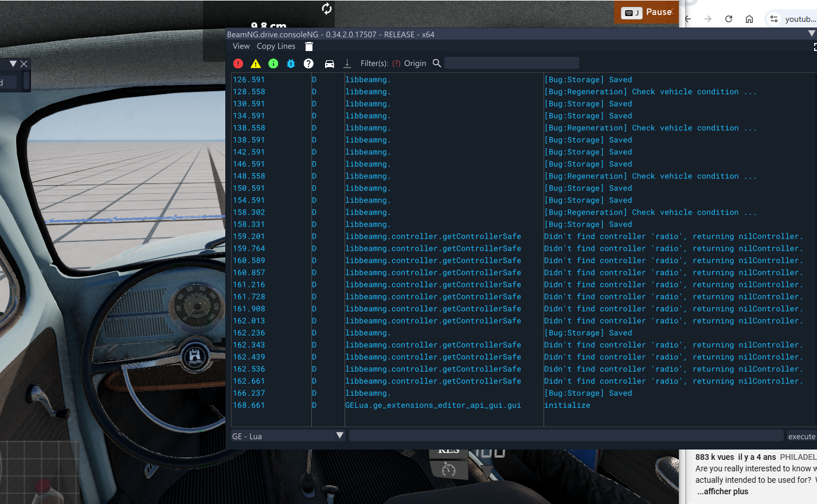This screenshot has width=817, height=504.
Task: Select the log level D in the 134.591 row
Action: coord(314,116)
